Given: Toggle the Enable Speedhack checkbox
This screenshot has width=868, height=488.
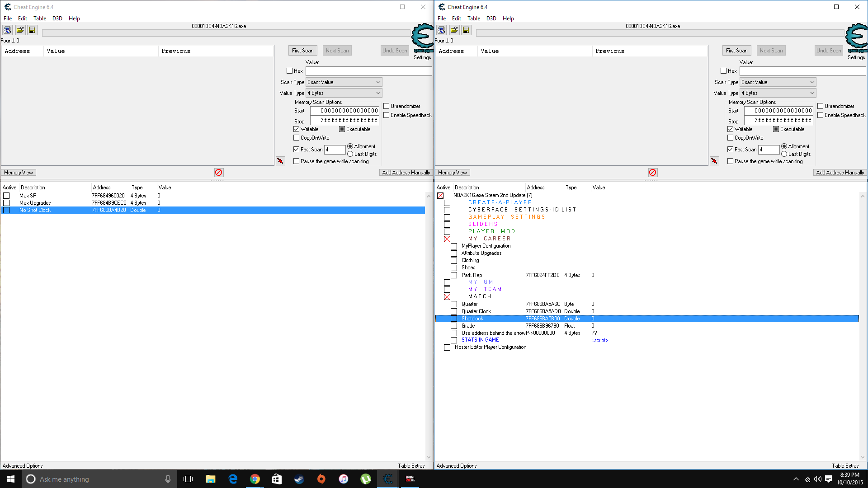Looking at the screenshot, I should pyautogui.click(x=387, y=115).
